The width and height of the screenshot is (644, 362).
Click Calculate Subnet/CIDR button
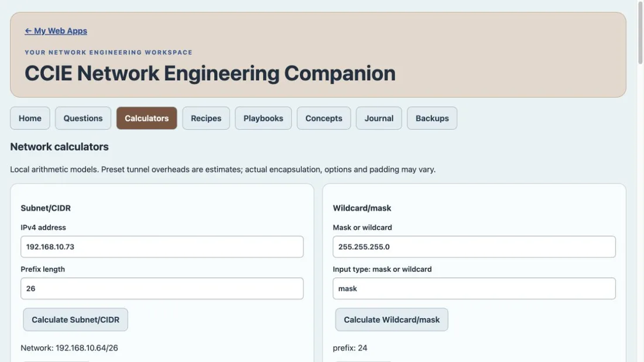pyautogui.click(x=76, y=320)
